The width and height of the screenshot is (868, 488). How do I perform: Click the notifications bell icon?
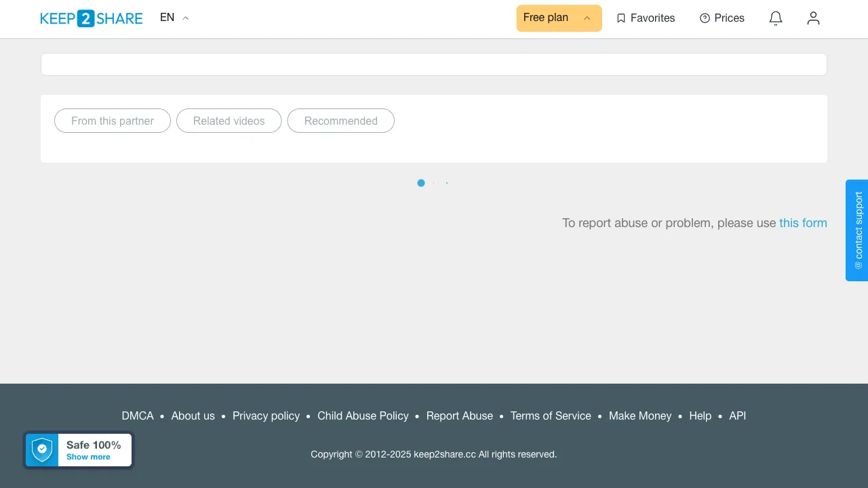tap(776, 18)
